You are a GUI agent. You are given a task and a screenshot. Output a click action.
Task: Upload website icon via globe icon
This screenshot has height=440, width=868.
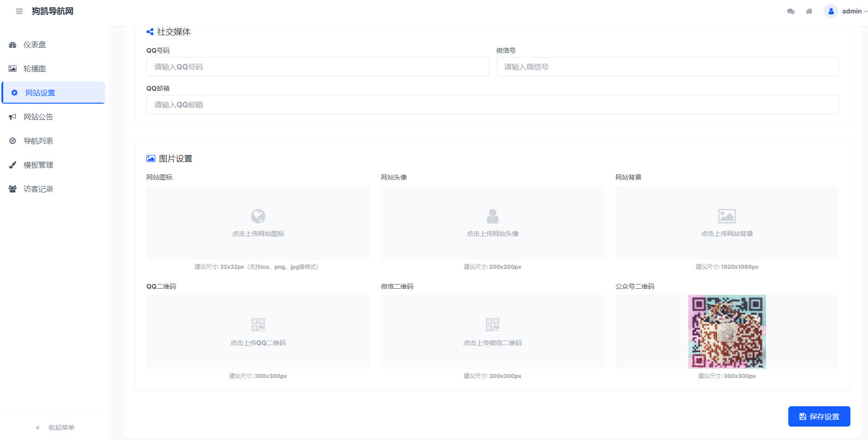[258, 216]
